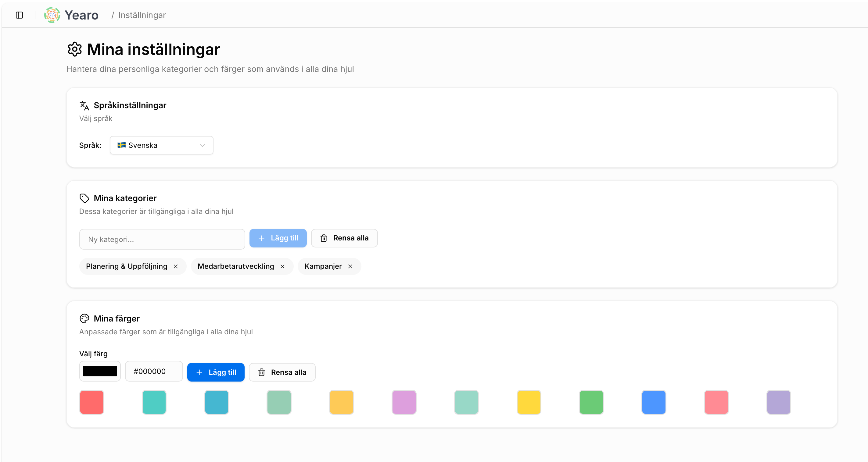Screen dimensions: 868x462
Task: Click the settings gear icon beside the heading
Action: point(74,49)
